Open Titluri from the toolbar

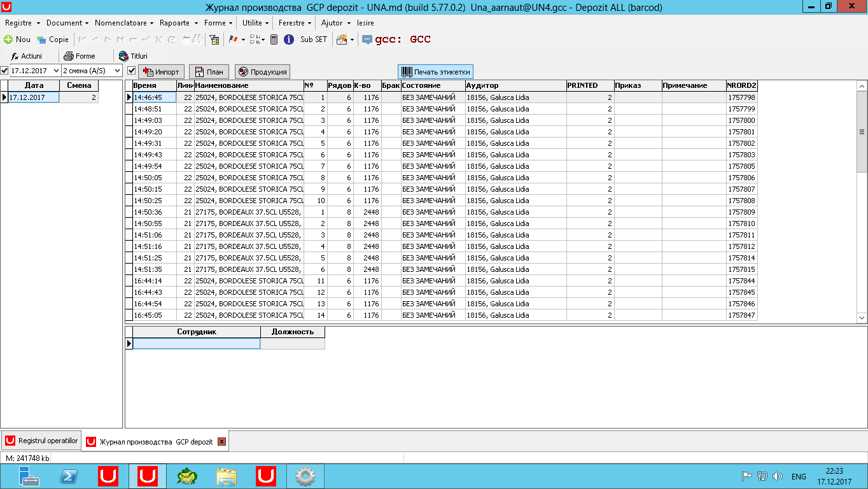(x=133, y=56)
